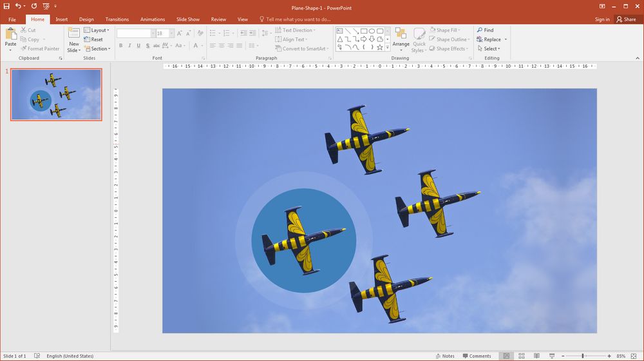Click the Reset slide button

tap(93, 39)
